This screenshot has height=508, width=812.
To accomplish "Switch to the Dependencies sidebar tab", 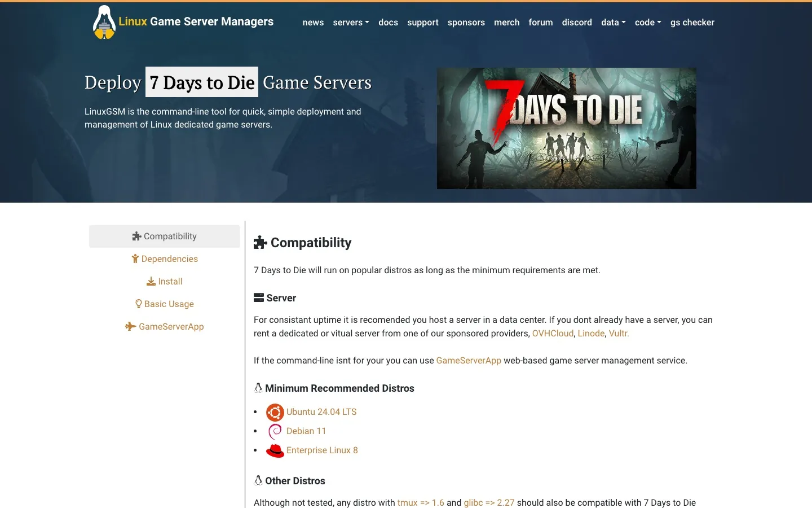I will (165, 259).
